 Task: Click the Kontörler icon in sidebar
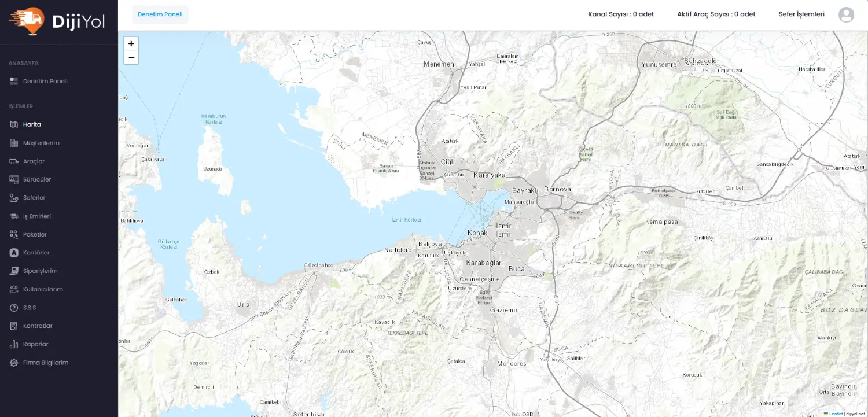point(14,253)
